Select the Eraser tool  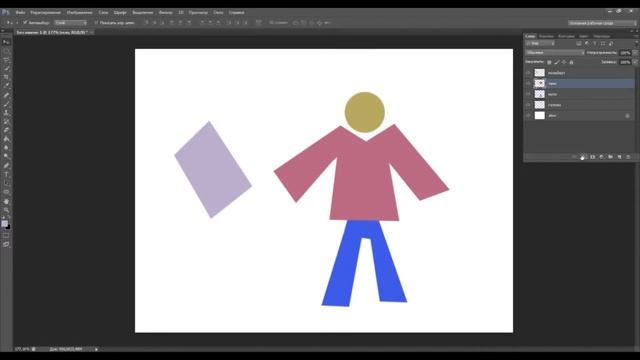tap(6, 130)
